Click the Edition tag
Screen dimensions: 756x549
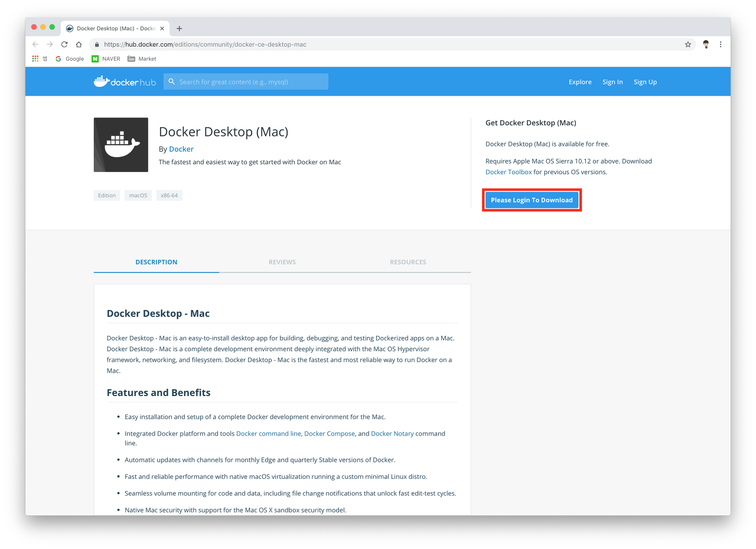(107, 195)
